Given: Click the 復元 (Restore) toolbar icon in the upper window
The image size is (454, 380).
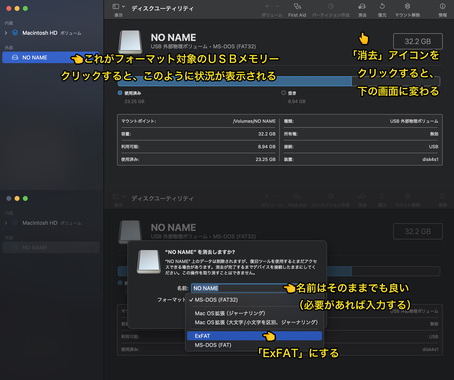Looking at the screenshot, I should click(x=382, y=6).
